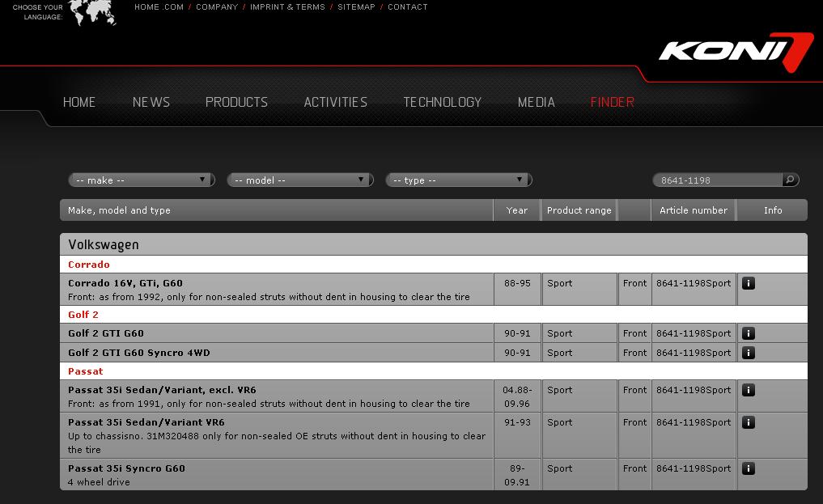823x504 pixels.
Task: Expand the make dropdown
Action: coord(142,180)
